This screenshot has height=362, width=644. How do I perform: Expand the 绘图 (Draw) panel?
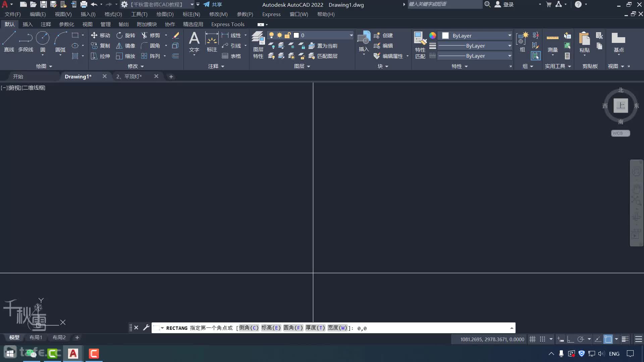pyautogui.click(x=44, y=66)
